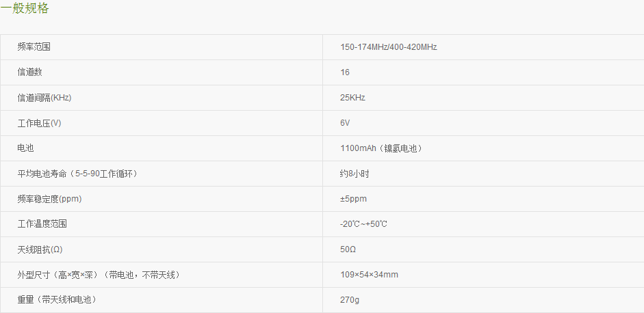This screenshot has height=313, width=644.
Task: Select the 工作电压(V) label
Action: pos(39,123)
